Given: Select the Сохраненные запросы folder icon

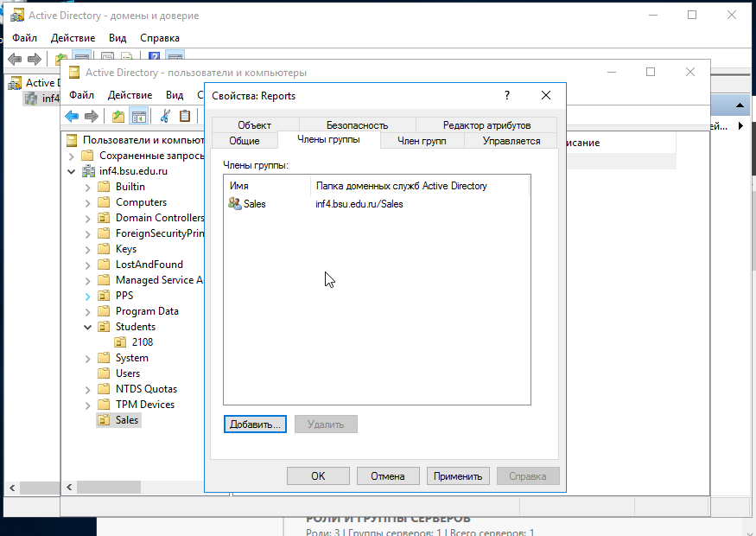Looking at the screenshot, I should pyautogui.click(x=87, y=156).
